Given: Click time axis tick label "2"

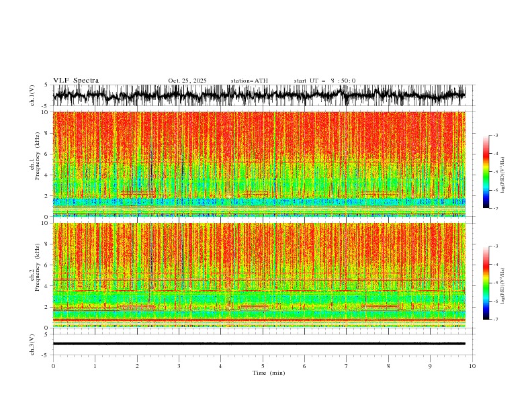Looking at the screenshot, I should (137, 366).
